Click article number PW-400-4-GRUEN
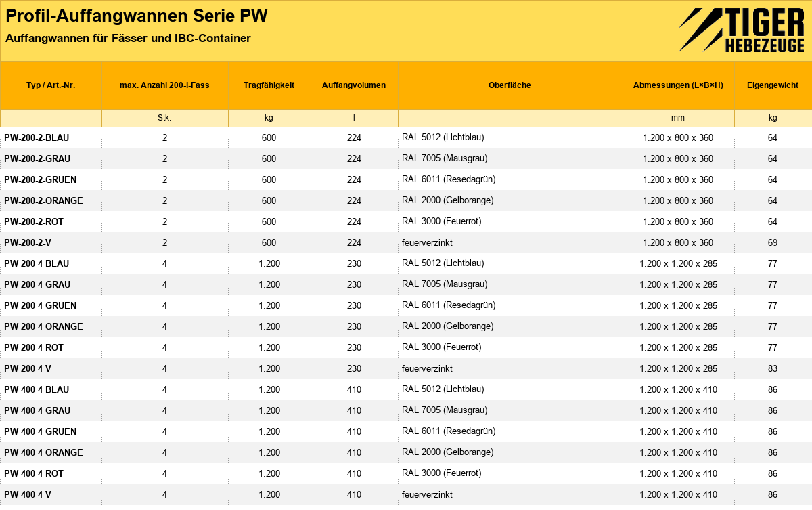Screen dimensions: 812x510 point(41,431)
